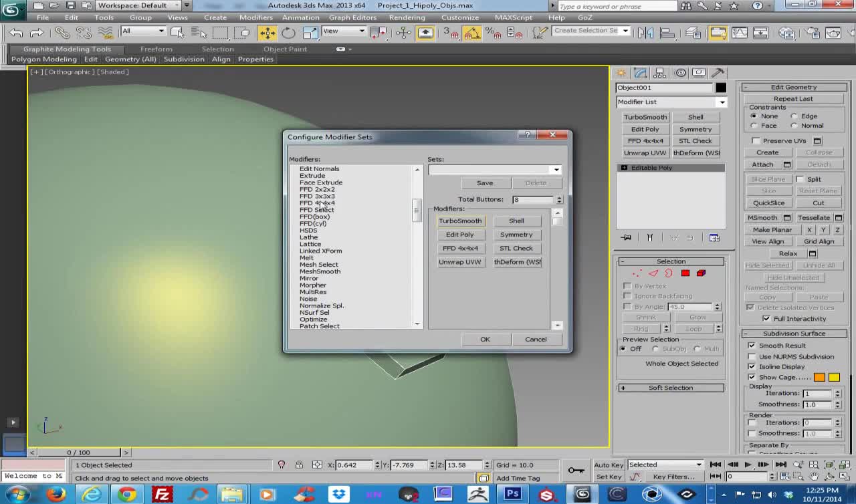Switch to the Freeform ribbon tab
The height and width of the screenshot is (504, 856).
[x=156, y=49]
